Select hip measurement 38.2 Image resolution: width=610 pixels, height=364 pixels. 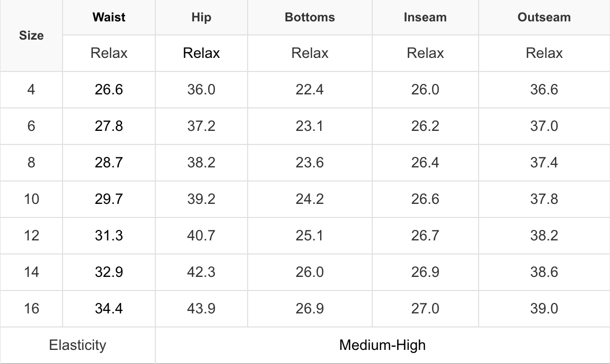[201, 163]
